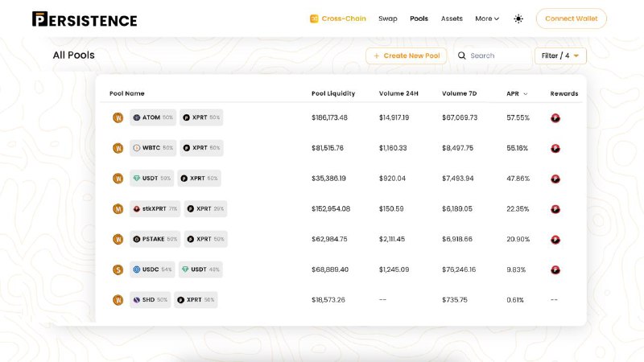Click the stkXPRT 71% token chip
The height and width of the screenshot is (362, 644).
(155, 208)
